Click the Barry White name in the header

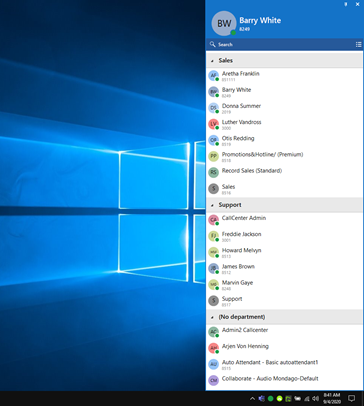(260, 20)
